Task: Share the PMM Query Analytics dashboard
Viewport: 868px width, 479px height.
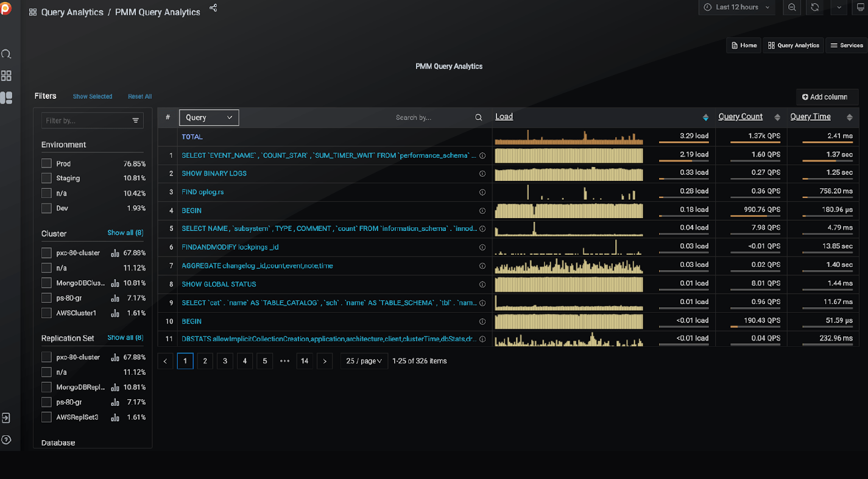Action: point(213,8)
